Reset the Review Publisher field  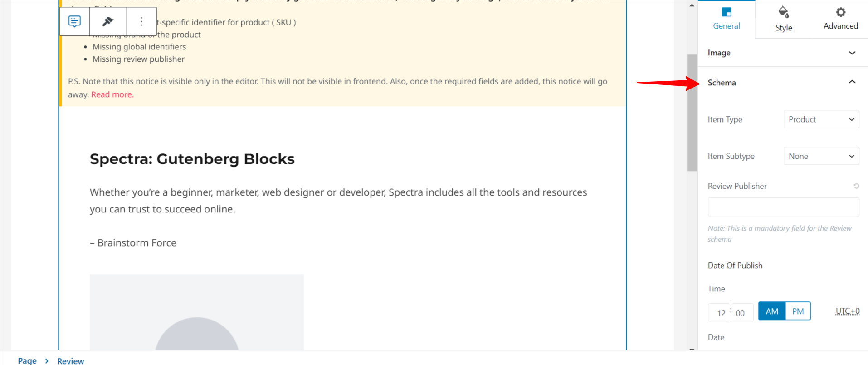(856, 186)
